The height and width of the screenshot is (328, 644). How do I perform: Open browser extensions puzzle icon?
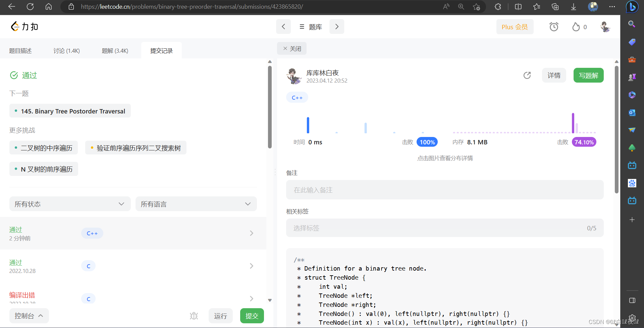coord(498,7)
